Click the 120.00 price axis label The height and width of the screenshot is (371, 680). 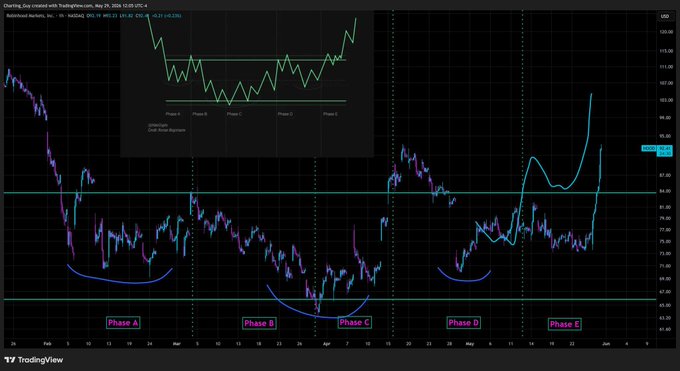(666, 32)
